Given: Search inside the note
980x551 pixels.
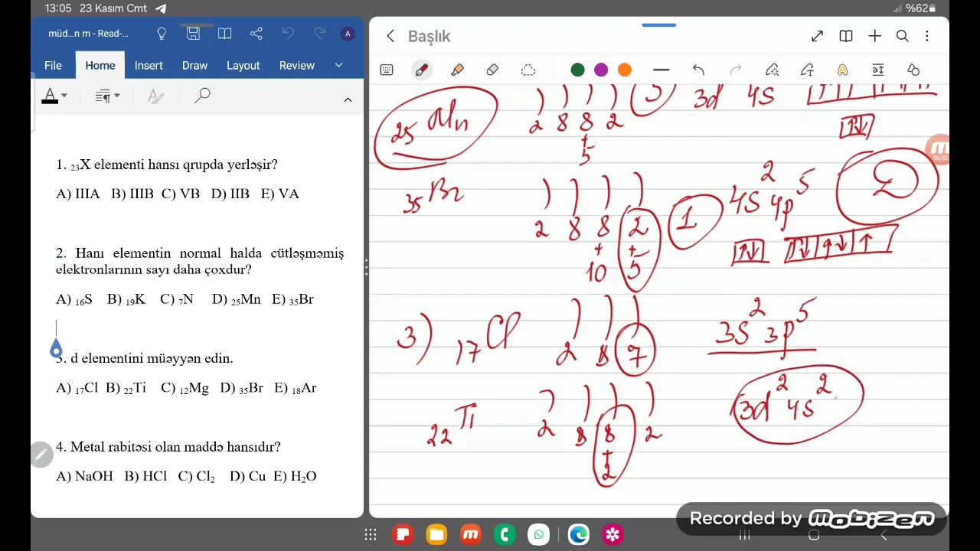Looking at the screenshot, I should click(903, 36).
